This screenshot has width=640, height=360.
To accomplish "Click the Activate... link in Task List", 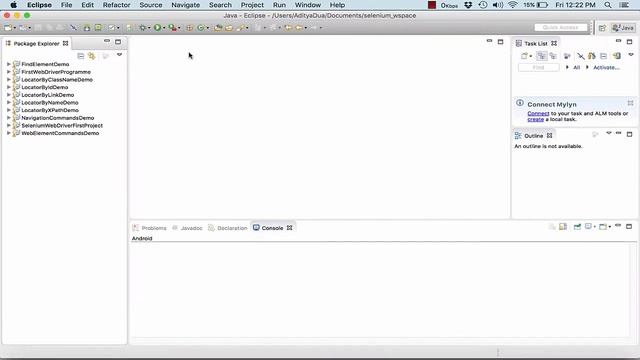I will coord(607,67).
